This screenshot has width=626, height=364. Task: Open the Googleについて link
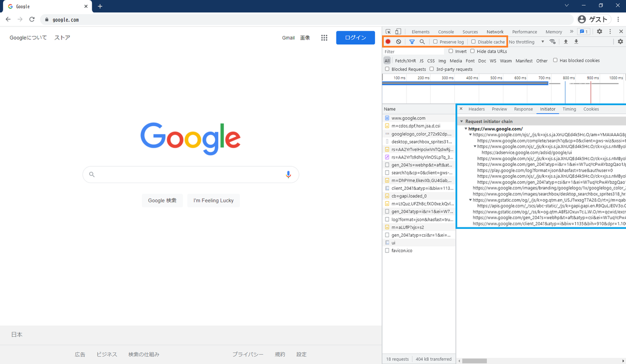[x=28, y=38]
